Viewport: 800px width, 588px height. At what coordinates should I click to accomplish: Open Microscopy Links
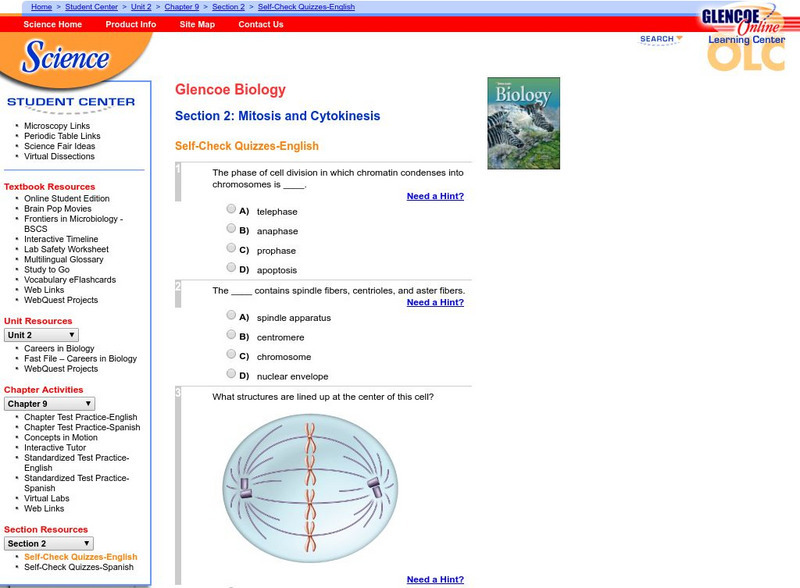(x=57, y=126)
